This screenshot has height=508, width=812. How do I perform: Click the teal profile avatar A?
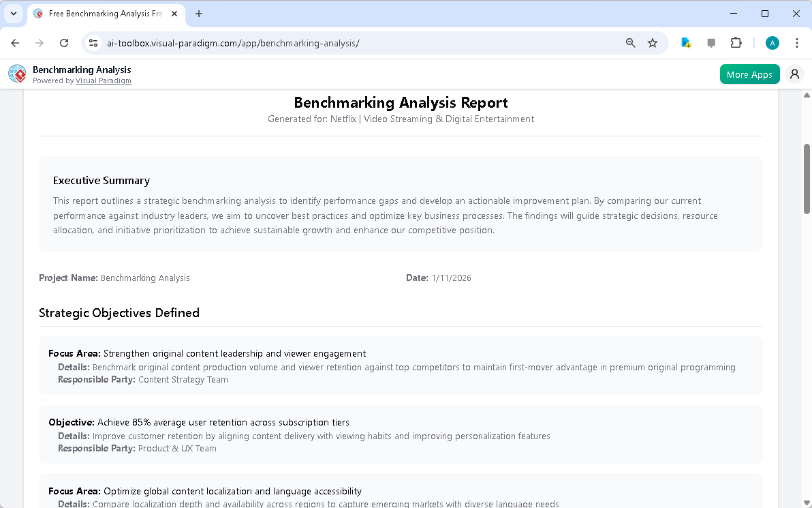[772, 42]
